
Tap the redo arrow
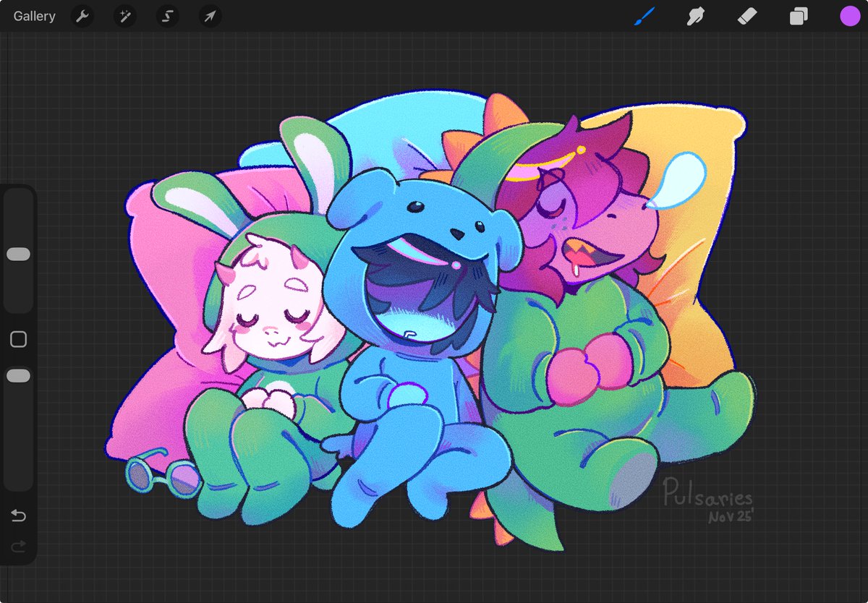18,547
